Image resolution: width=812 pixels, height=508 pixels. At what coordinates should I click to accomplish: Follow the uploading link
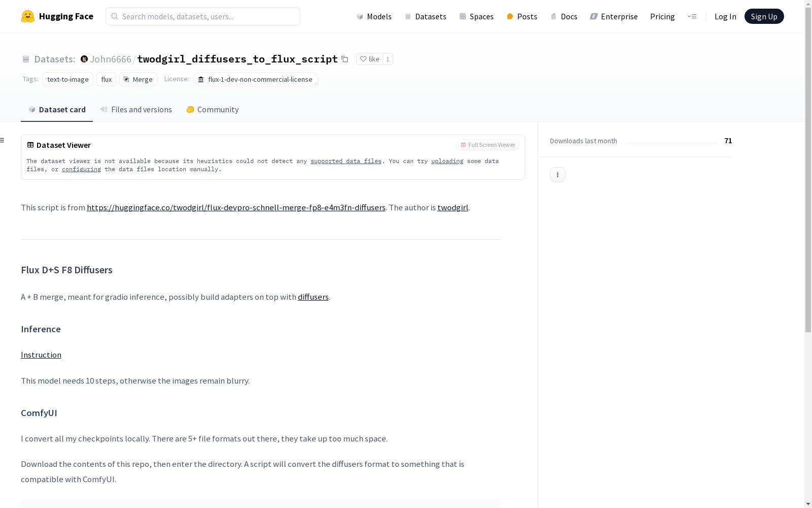447,161
